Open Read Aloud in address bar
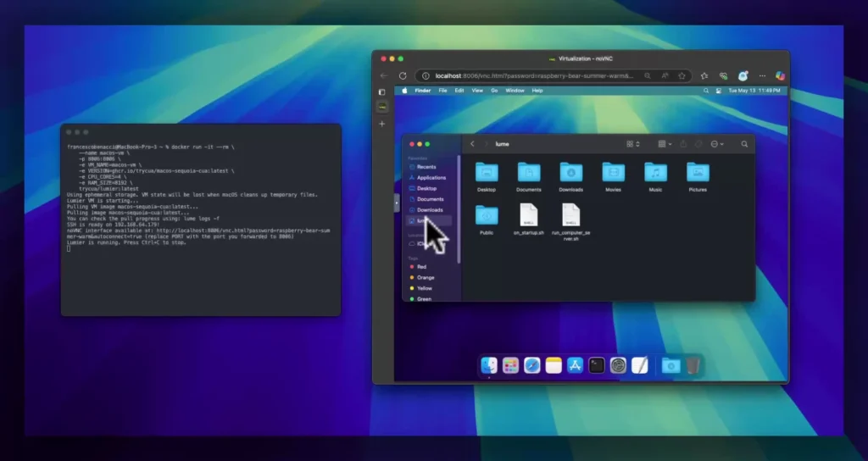The width and height of the screenshot is (868, 461). pyautogui.click(x=665, y=75)
